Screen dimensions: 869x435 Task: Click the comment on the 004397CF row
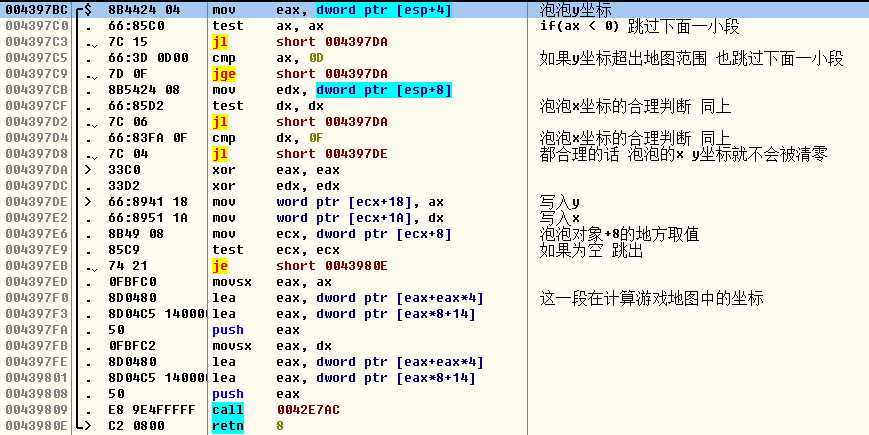pos(635,106)
